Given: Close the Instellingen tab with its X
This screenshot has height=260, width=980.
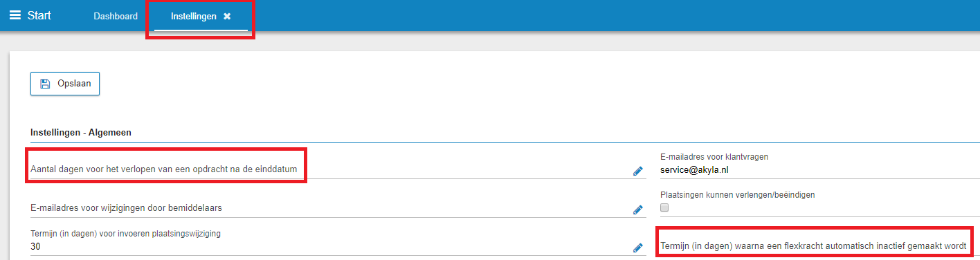Looking at the screenshot, I should pyautogui.click(x=227, y=17).
